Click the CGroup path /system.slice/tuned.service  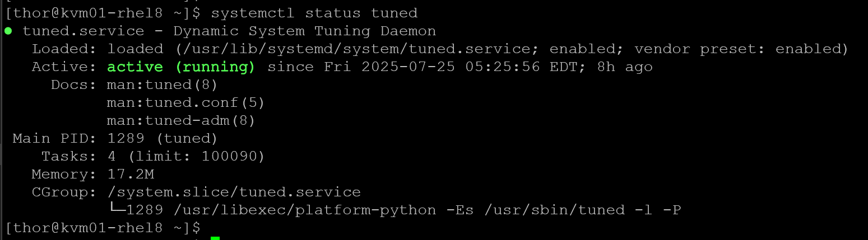tap(234, 192)
